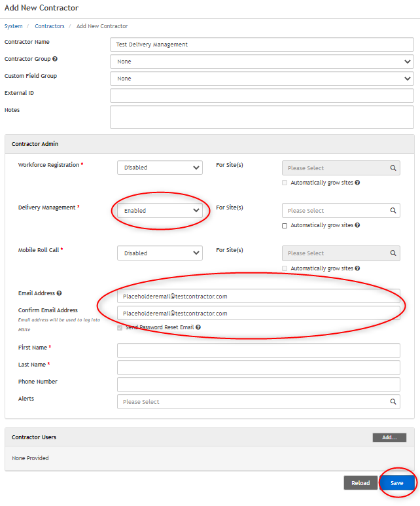Viewport: 420px width, 506px height.
Task: Click search icon in Delivery Management sites field
Action: pyautogui.click(x=393, y=211)
